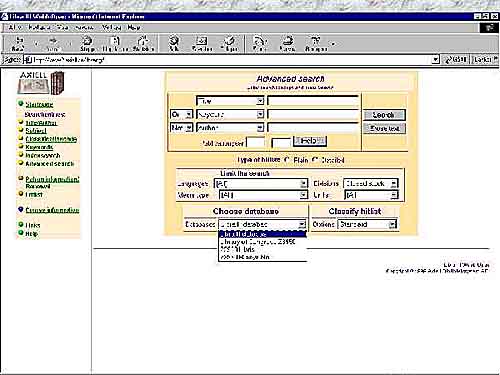This screenshot has width=500, height=375.
Task: Open the Title/Author sidebar link
Action: [41, 123]
